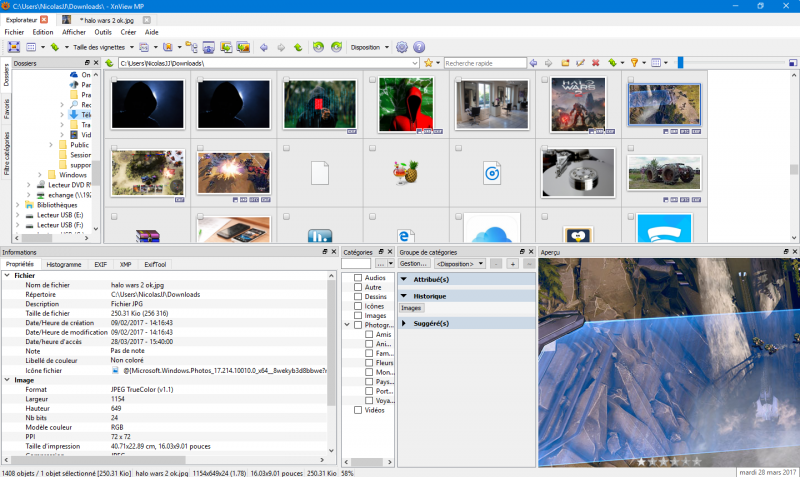This screenshot has width=800, height=477.
Task: Click the gray forward arrow next to quick search
Action: [548, 63]
